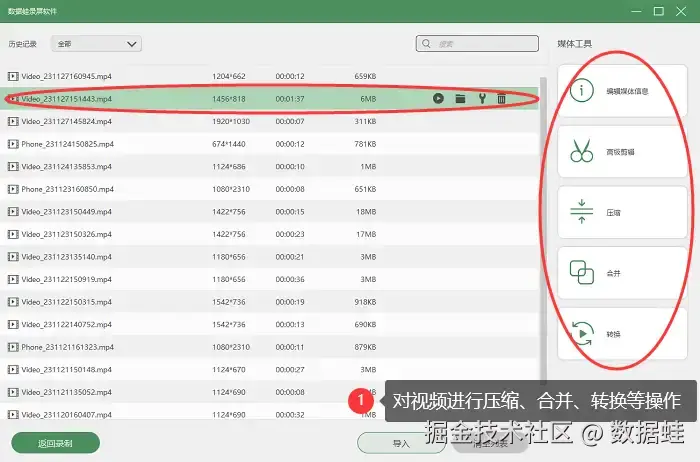The height and width of the screenshot is (462, 700).
Task: Expand the history record filter dropdown
Action: [x=96, y=44]
